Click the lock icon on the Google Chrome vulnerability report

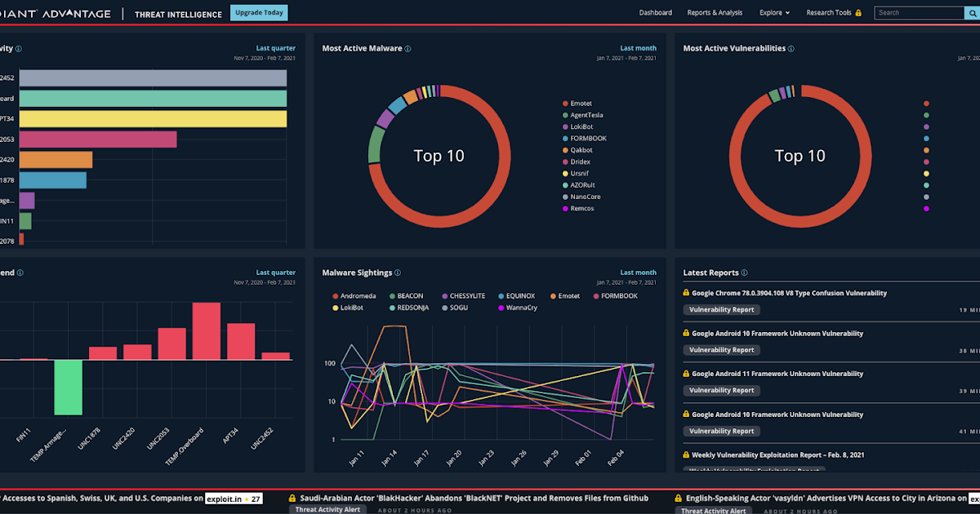(685, 292)
